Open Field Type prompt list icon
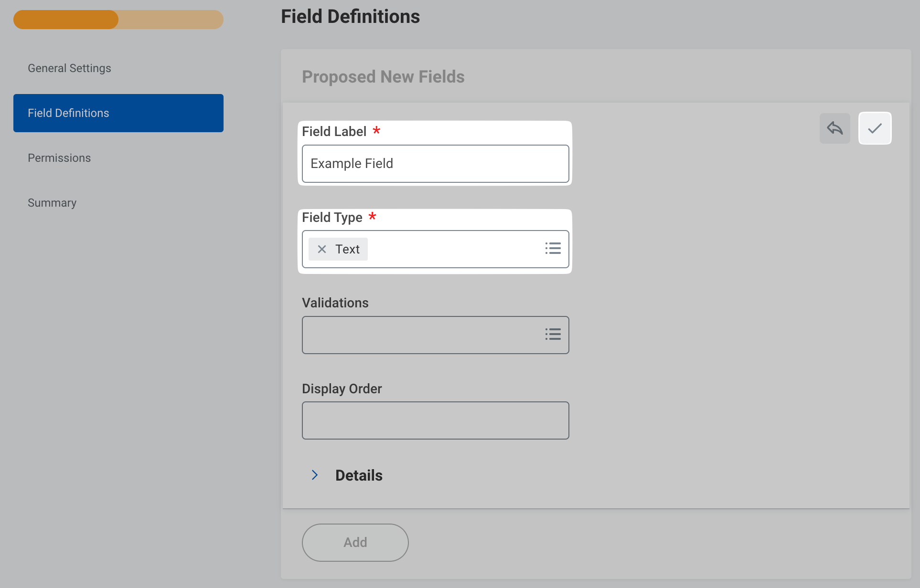The width and height of the screenshot is (920, 588). point(553,249)
